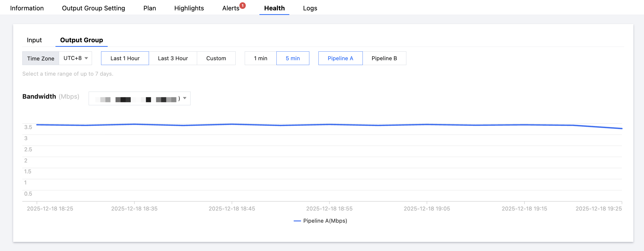Set granularity to 5 min

293,58
